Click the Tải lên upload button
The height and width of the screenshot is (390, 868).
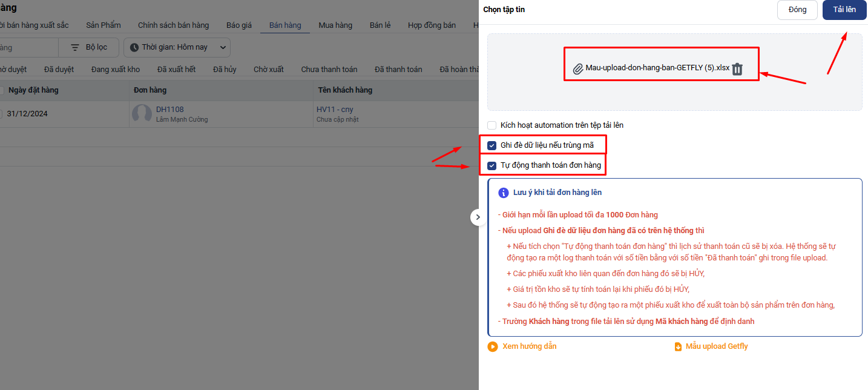tap(844, 10)
